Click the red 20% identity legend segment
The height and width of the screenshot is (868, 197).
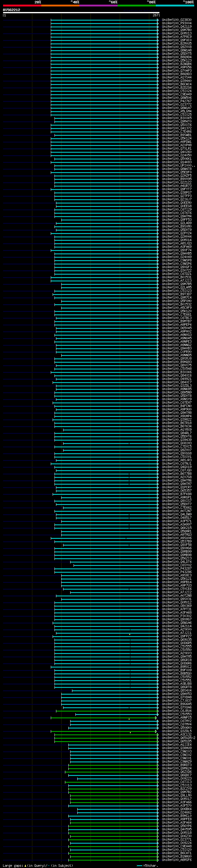tap(22, 6)
